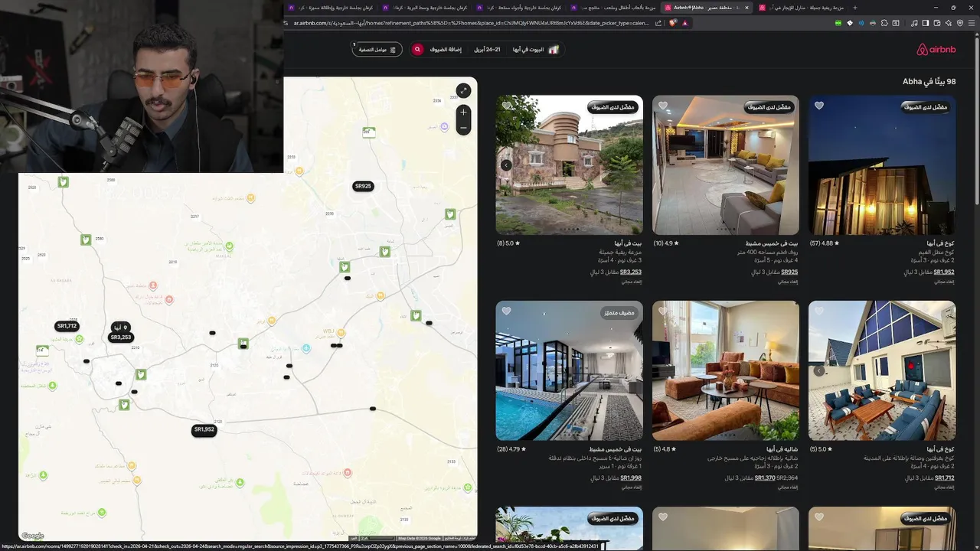Image resolution: width=980 pixels, height=551 pixels.
Task: Click the Google logo on the map
Action: [33, 536]
